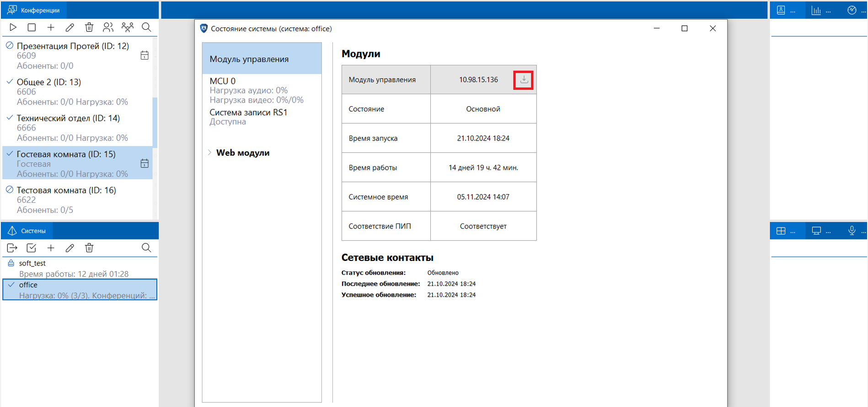Open the microphone tab icon
The image size is (868, 407).
pyautogui.click(x=852, y=231)
